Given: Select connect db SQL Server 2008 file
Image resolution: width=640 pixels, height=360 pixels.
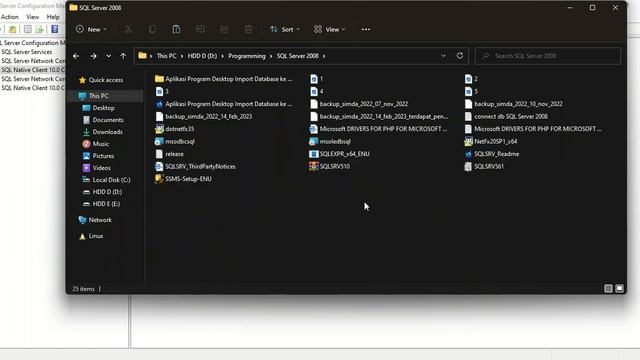Looking at the screenshot, I should pyautogui.click(x=506, y=117).
